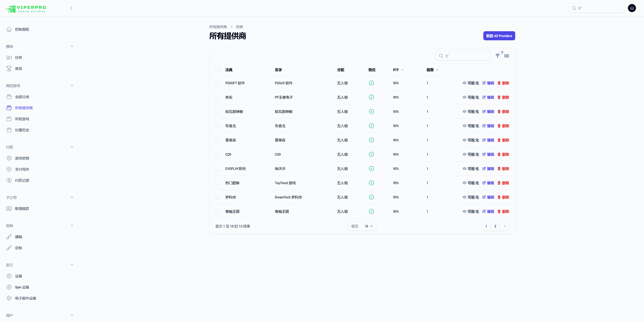Open the 控制面板 home icon

click(9, 29)
